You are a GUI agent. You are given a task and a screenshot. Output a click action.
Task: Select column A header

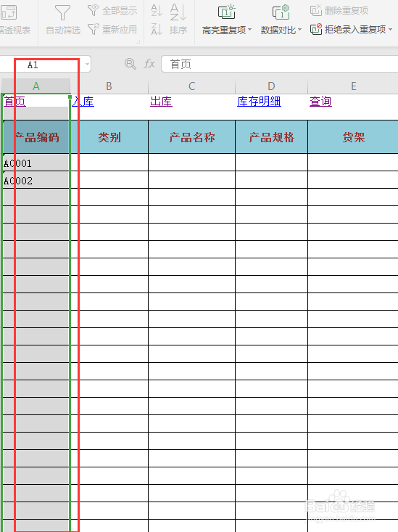pyautogui.click(x=36, y=86)
